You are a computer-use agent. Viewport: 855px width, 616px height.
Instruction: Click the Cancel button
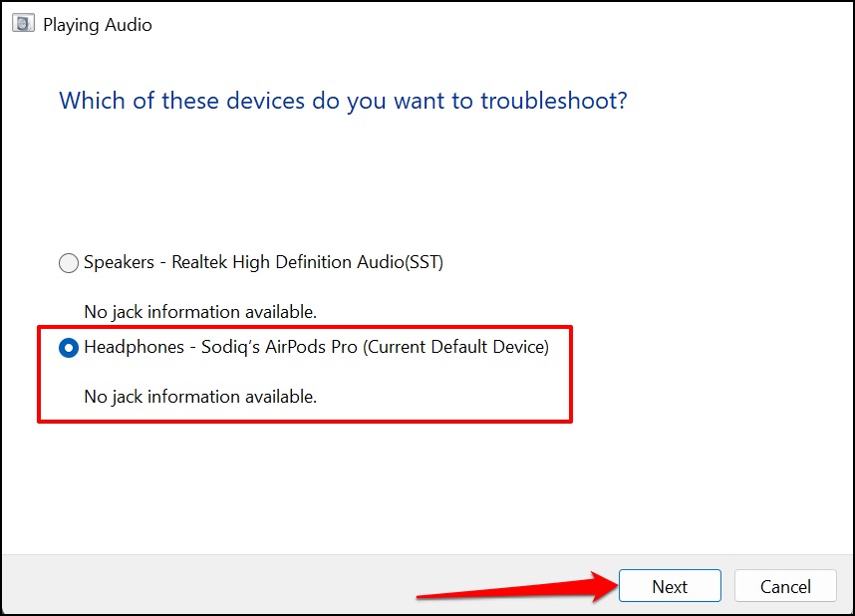click(785, 586)
